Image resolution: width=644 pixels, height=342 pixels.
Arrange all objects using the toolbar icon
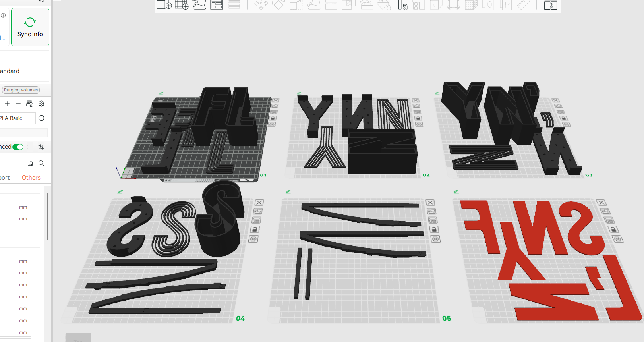coord(217,5)
